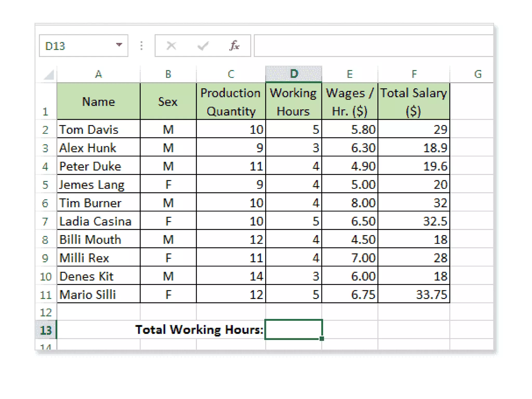The image size is (532, 399).
Task: Select column F header
Action: click(x=414, y=74)
